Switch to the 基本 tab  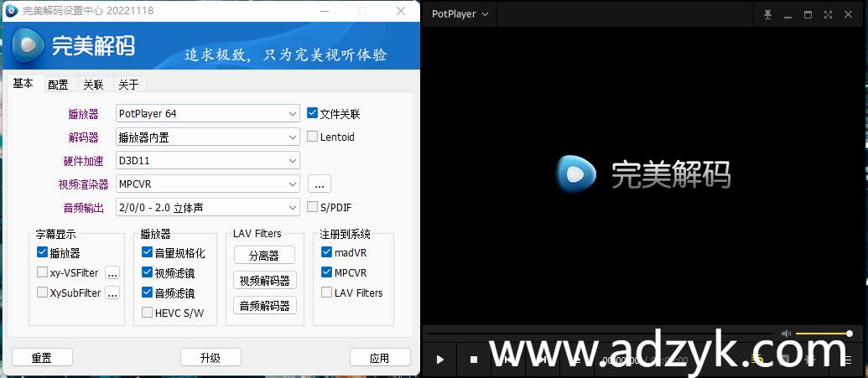23,84
